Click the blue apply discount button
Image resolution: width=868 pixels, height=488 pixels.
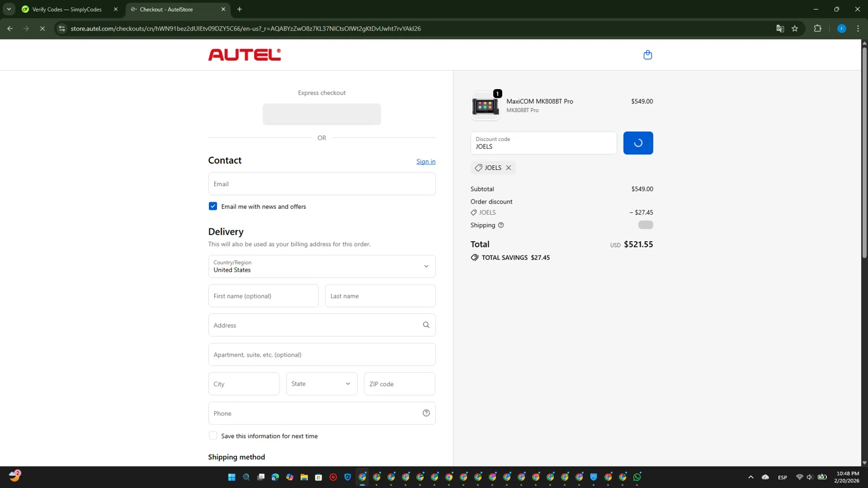pyautogui.click(x=638, y=143)
